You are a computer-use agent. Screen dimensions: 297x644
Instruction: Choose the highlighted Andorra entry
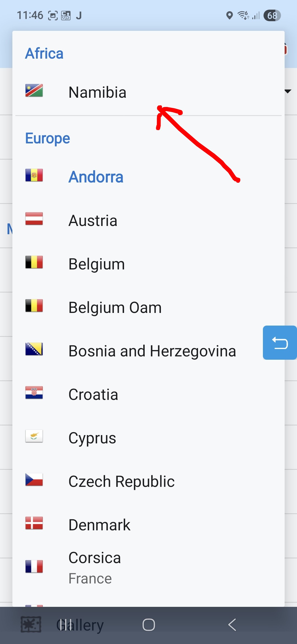click(96, 177)
